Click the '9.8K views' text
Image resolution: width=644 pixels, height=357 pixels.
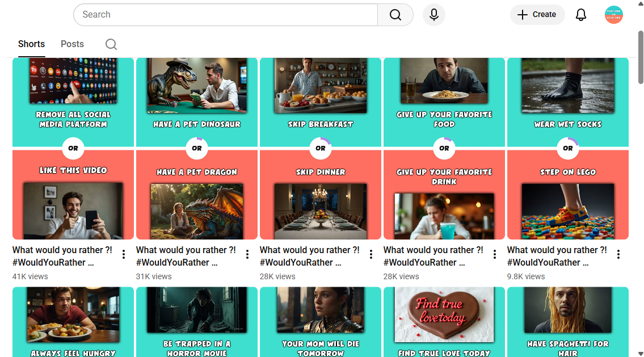[x=526, y=276]
